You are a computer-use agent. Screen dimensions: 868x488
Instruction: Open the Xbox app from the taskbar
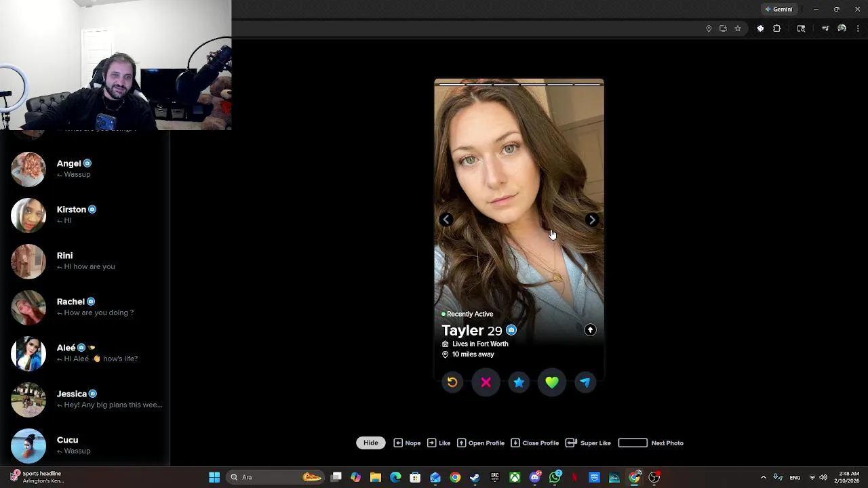click(515, 477)
